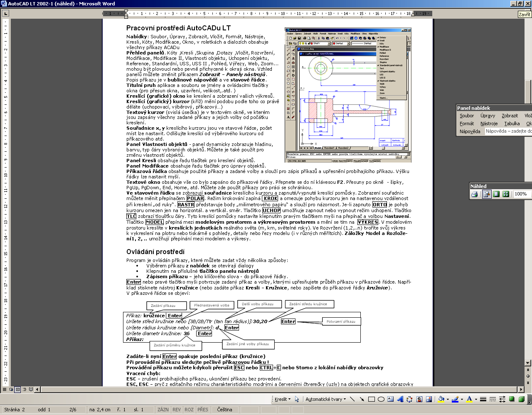Toggle ROZ extend selection indicator
This screenshot has width=532, height=415.
[189, 410]
